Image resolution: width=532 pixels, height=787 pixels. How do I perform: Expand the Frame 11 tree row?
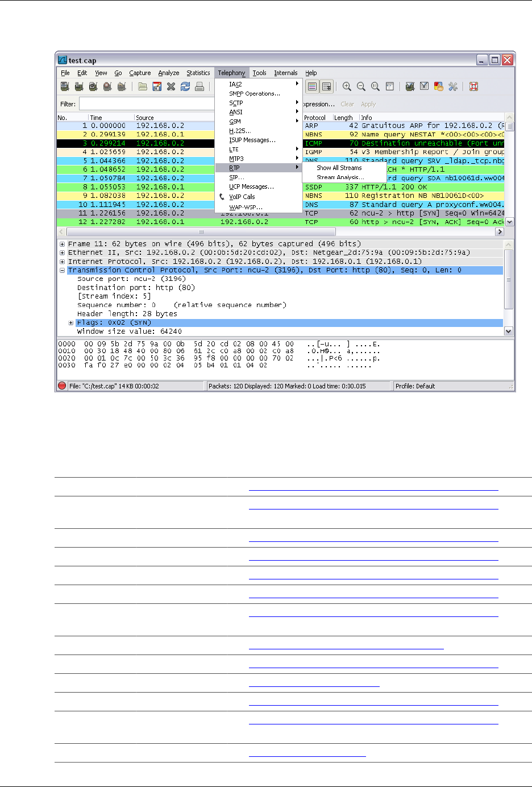[x=62, y=244]
